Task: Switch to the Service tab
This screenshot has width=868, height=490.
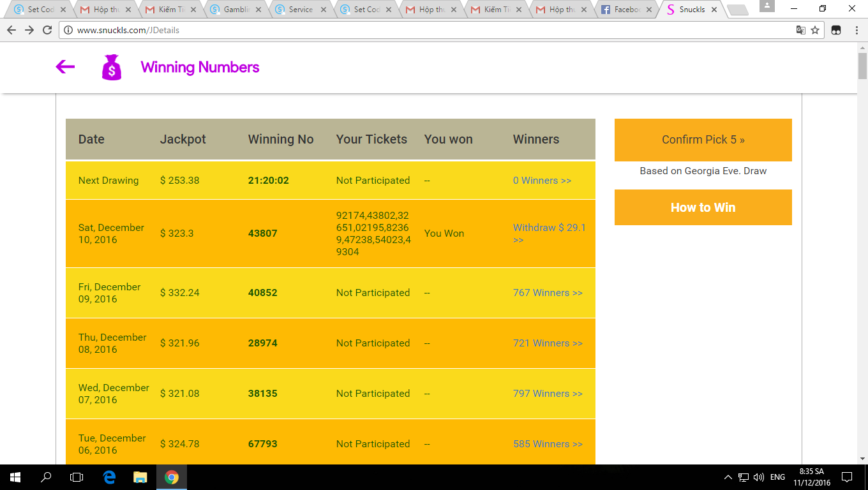Action: 299,10
